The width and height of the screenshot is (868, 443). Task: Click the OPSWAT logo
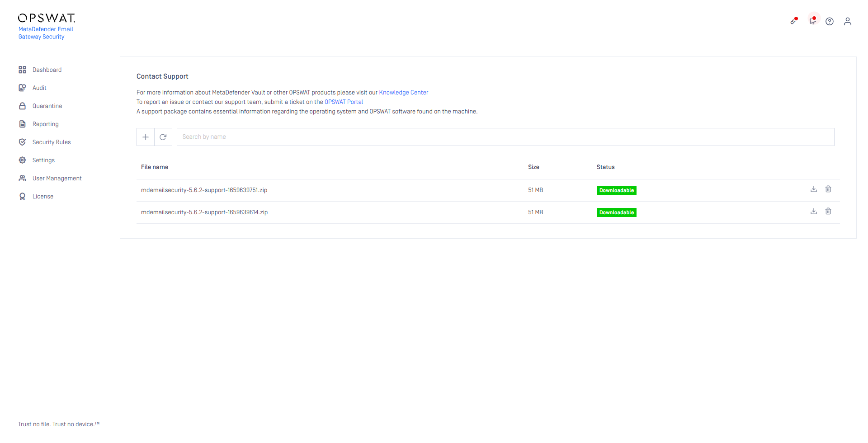click(47, 18)
